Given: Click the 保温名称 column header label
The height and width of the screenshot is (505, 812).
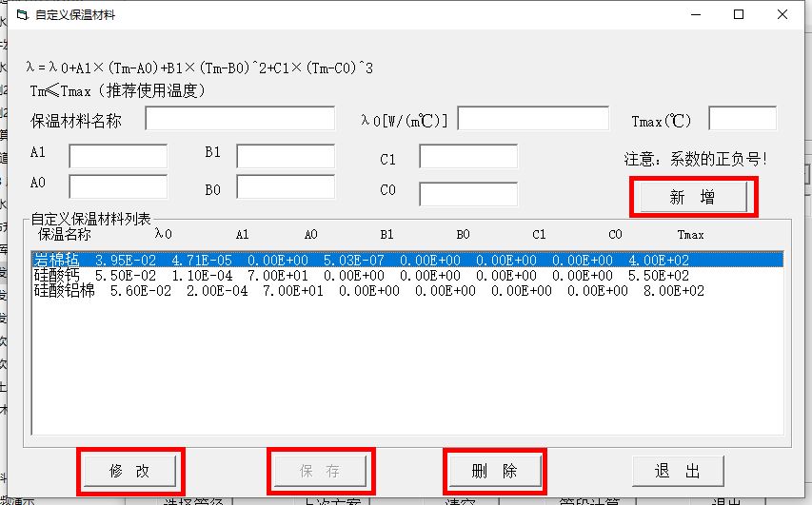Looking at the screenshot, I should coord(65,234).
